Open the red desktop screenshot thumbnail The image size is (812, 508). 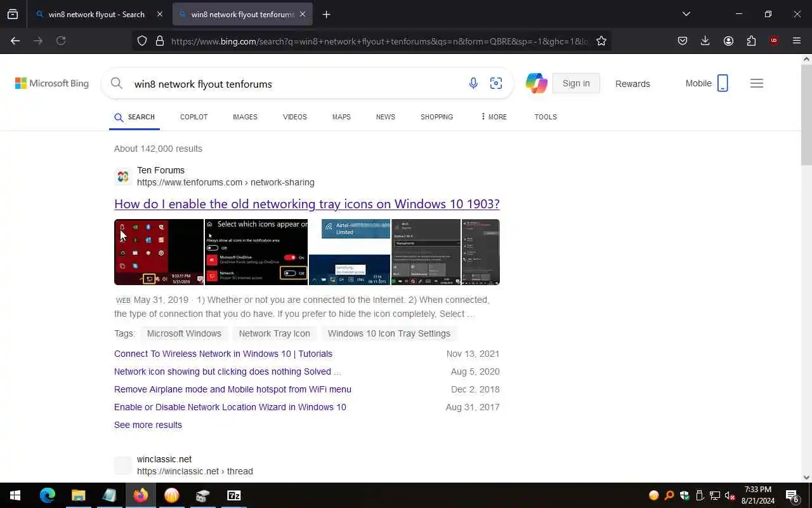(x=159, y=252)
